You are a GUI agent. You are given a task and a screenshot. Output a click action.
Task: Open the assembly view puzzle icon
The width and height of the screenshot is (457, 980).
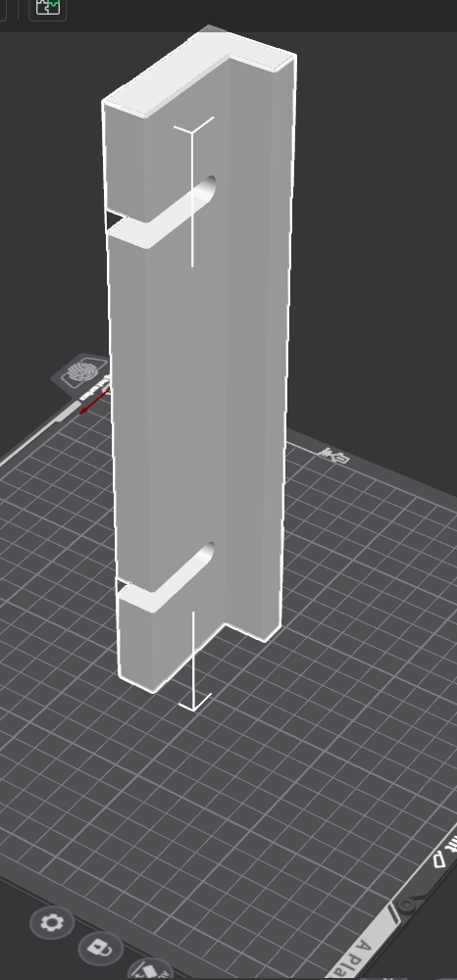pos(47,8)
